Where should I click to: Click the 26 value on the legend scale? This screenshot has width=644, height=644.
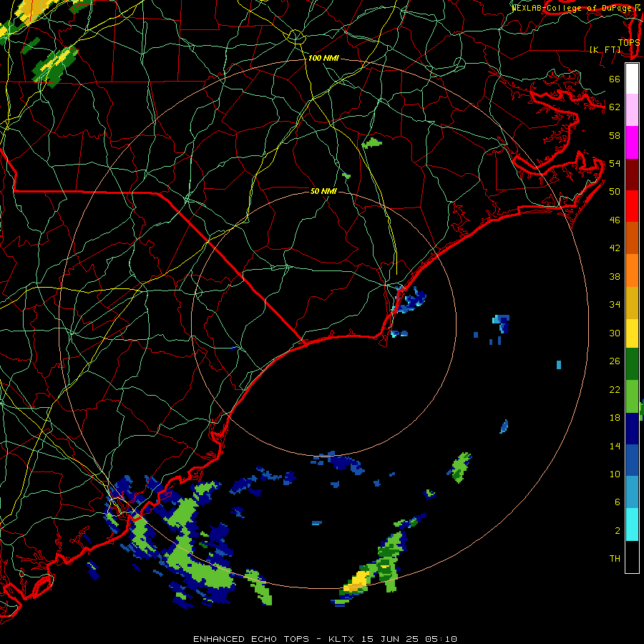(615, 361)
